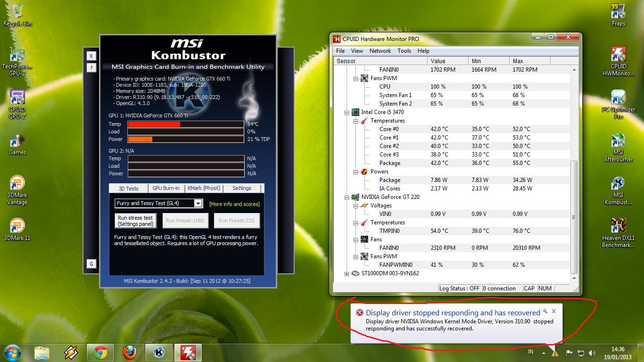Open Action Center flag tray icon
Image resolution: width=644 pixels, height=362 pixels.
click(569, 352)
